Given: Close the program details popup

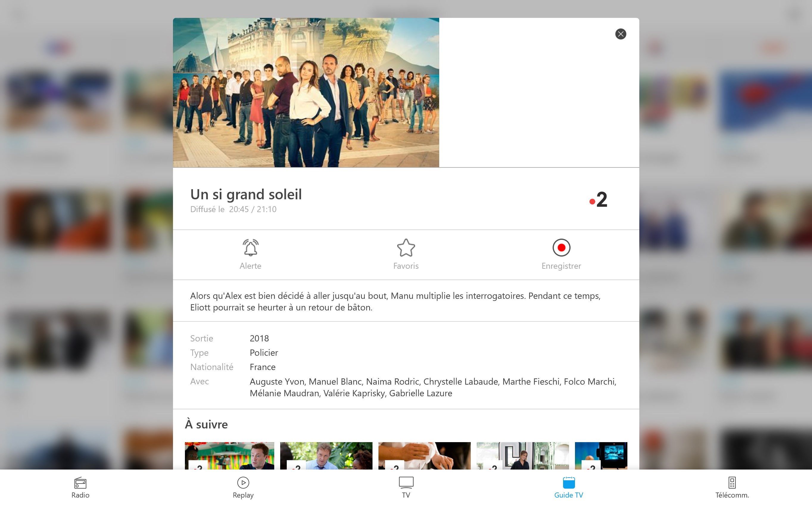Looking at the screenshot, I should tap(621, 34).
